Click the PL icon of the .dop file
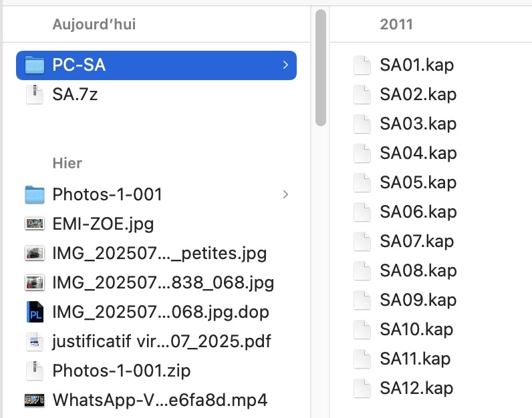Image resolution: width=532 pixels, height=418 pixels. (x=35, y=312)
